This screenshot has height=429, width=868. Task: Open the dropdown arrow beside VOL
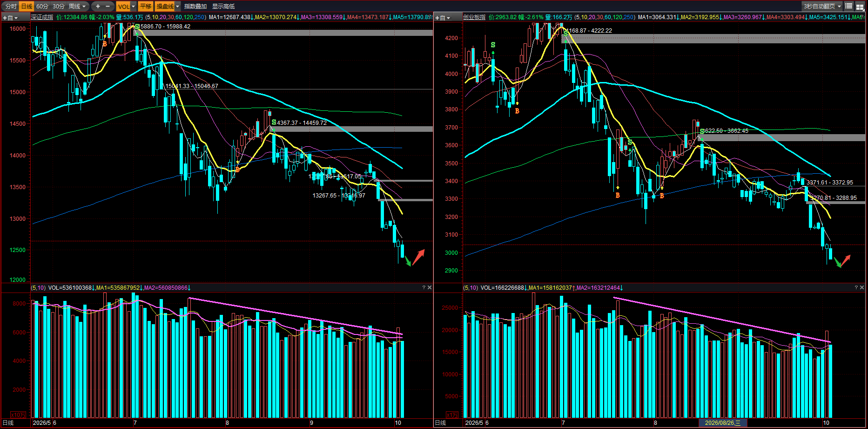[134, 6]
